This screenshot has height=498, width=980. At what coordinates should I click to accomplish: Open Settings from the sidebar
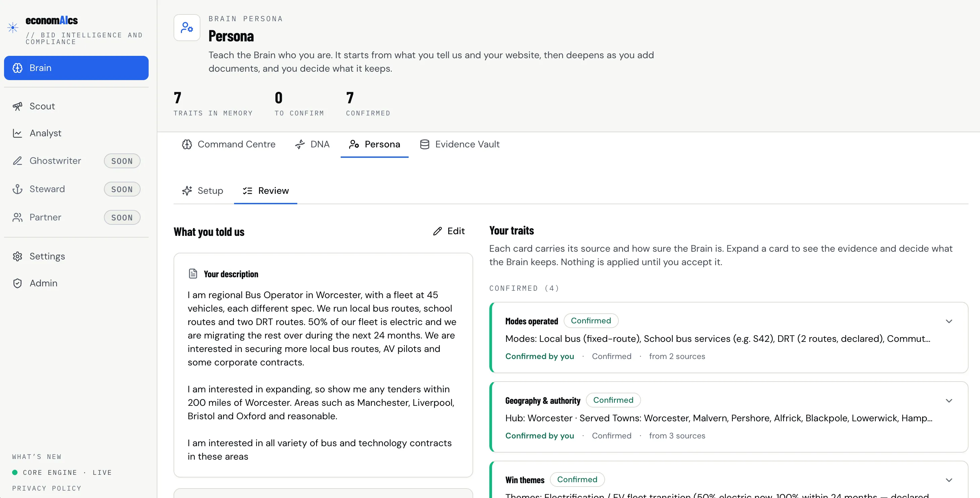pyautogui.click(x=76, y=256)
